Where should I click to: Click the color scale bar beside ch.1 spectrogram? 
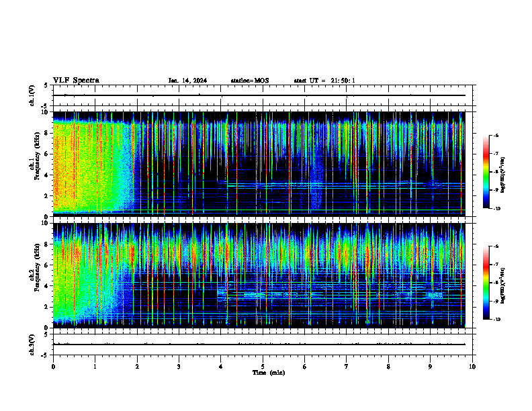[486, 172]
